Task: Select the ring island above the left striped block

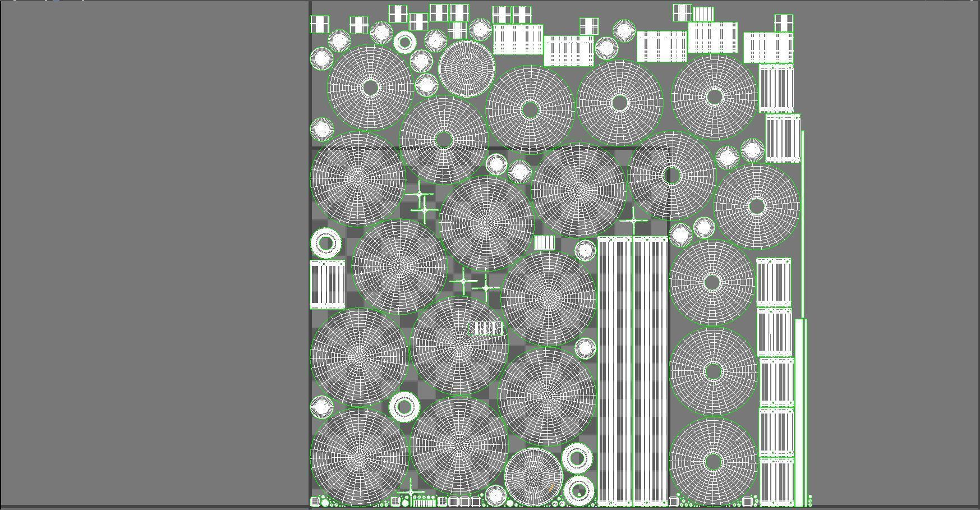Action: point(326,243)
